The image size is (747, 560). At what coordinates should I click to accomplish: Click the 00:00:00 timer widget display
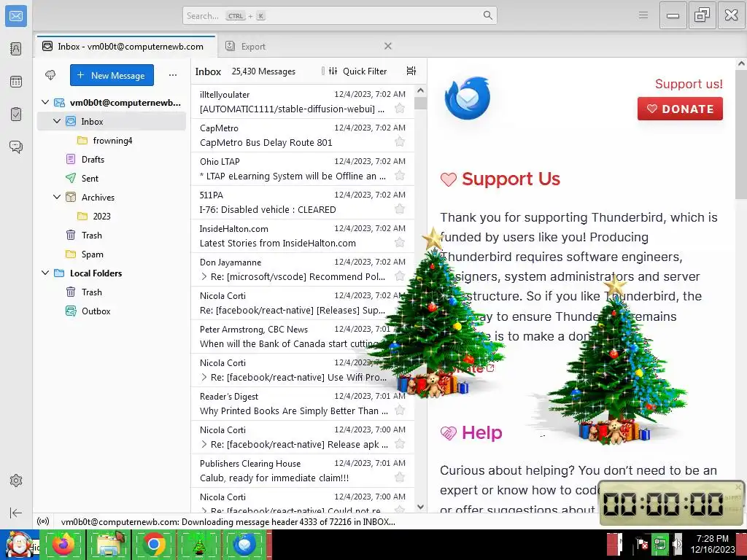(663, 503)
